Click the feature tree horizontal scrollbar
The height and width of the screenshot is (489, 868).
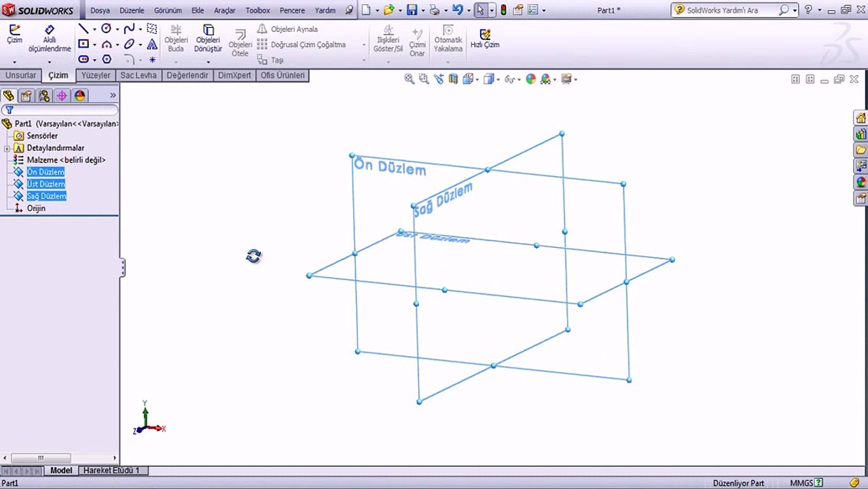[x=60, y=458]
